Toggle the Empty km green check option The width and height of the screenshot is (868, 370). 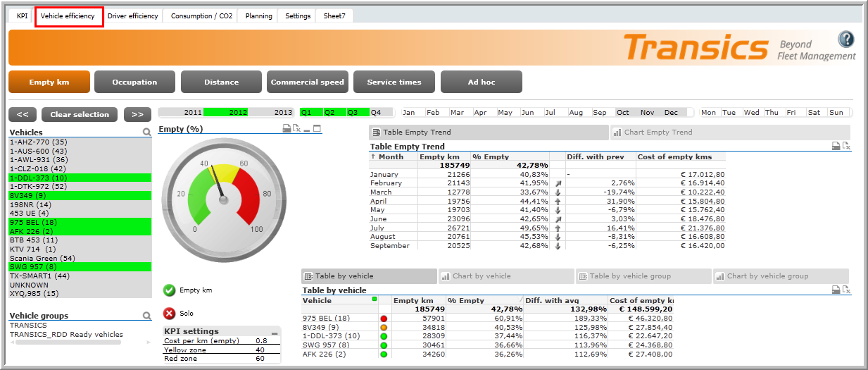click(169, 290)
